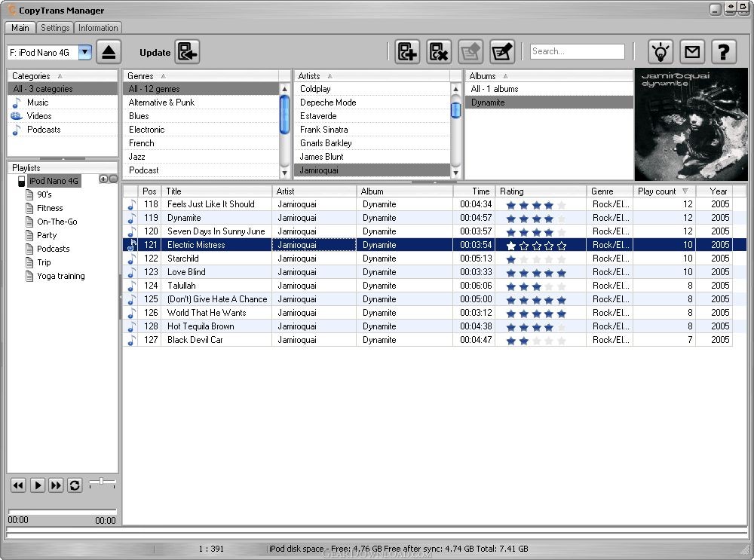Click the grayed edit artwork toolbar icon
The image size is (754, 560).
pos(470,52)
